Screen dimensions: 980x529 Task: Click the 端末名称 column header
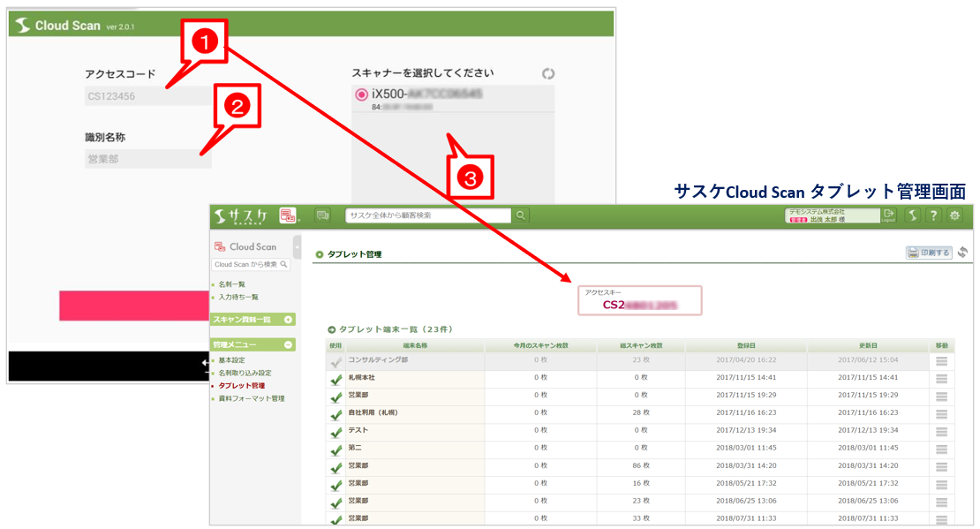415,345
